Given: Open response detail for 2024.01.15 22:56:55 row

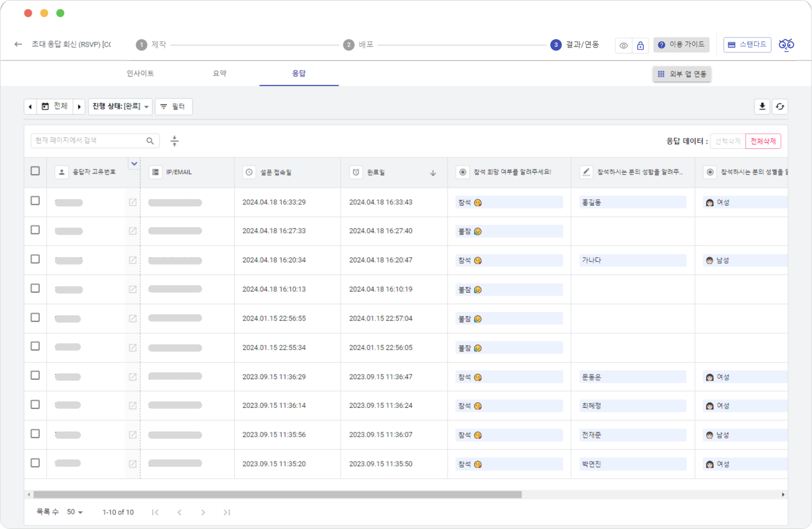Looking at the screenshot, I should point(132,319).
